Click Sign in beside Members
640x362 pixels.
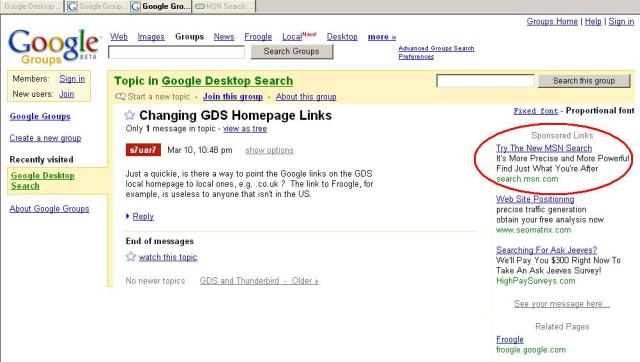click(72, 79)
